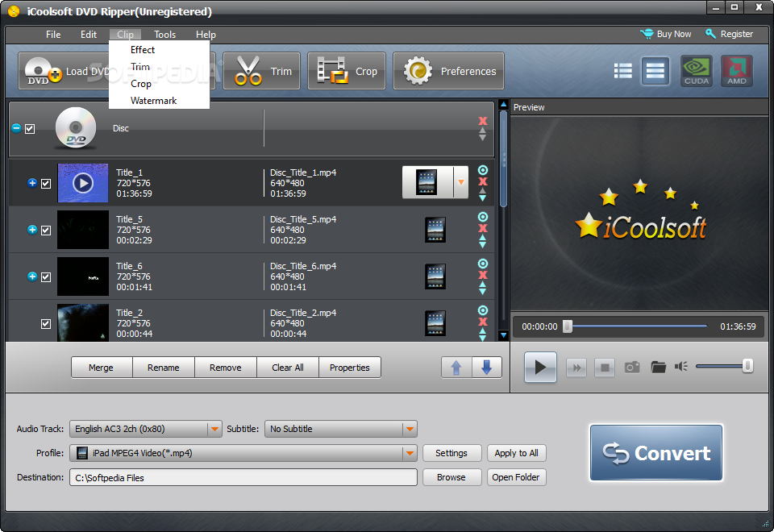Click the volume slider handle

tap(747, 366)
